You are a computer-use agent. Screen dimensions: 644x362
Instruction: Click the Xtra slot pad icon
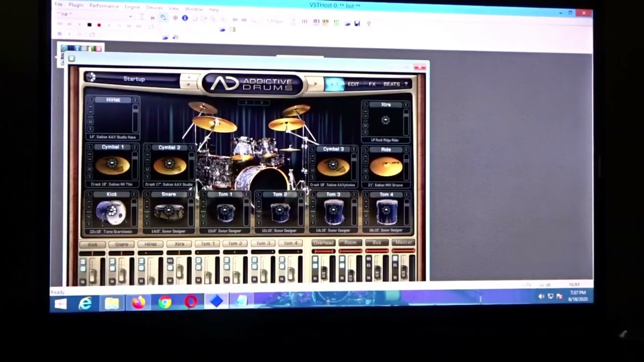click(x=385, y=120)
